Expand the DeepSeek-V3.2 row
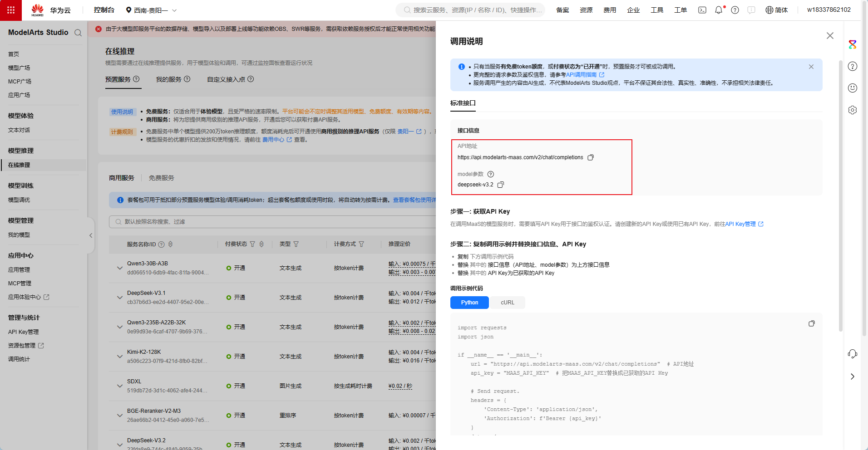The width and height of the screenshot is (868, 450). [x=120, y=445]
